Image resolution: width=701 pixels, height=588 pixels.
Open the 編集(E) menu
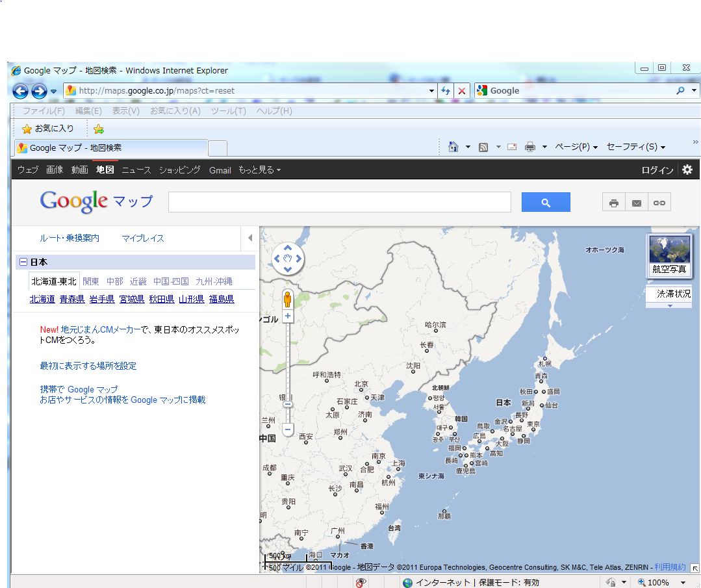click(x=88, y=111)
